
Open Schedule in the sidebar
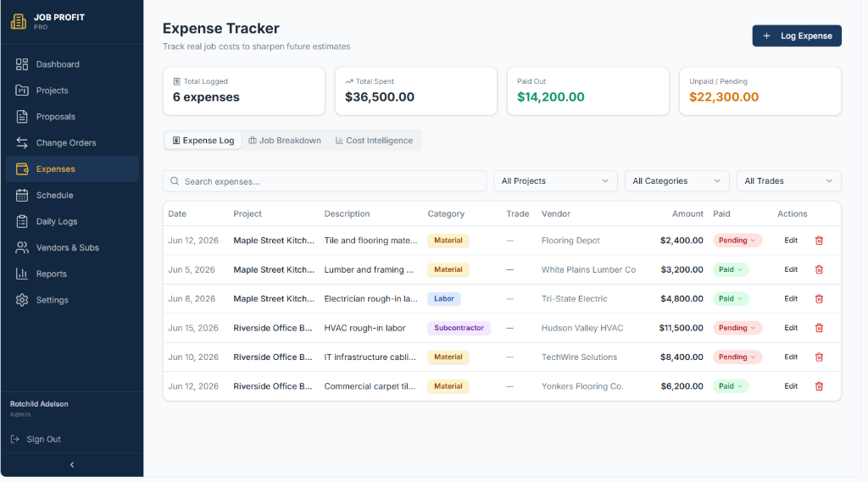[x=72, y=196]
